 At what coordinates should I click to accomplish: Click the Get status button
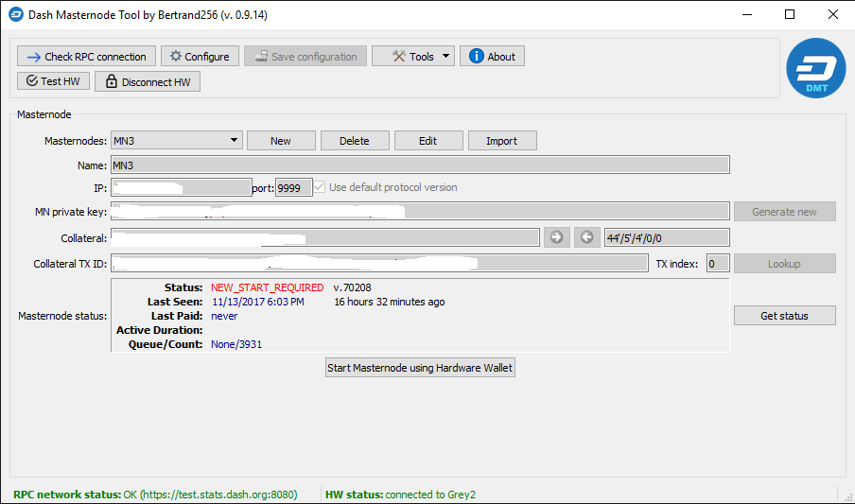pyautogui.click(x=785, y=315)
